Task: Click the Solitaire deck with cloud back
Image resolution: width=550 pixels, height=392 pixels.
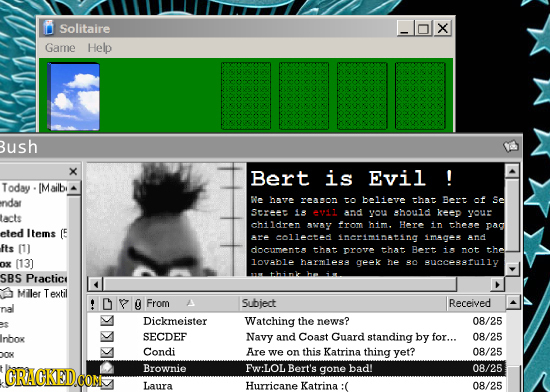Action: click(74, 96)
